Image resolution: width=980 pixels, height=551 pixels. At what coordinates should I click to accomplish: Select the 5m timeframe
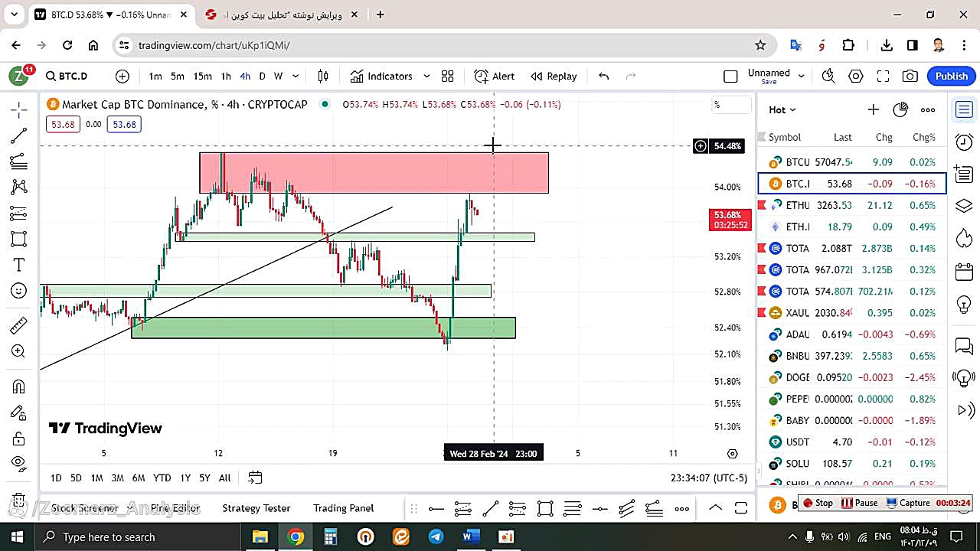click(177, 76)
